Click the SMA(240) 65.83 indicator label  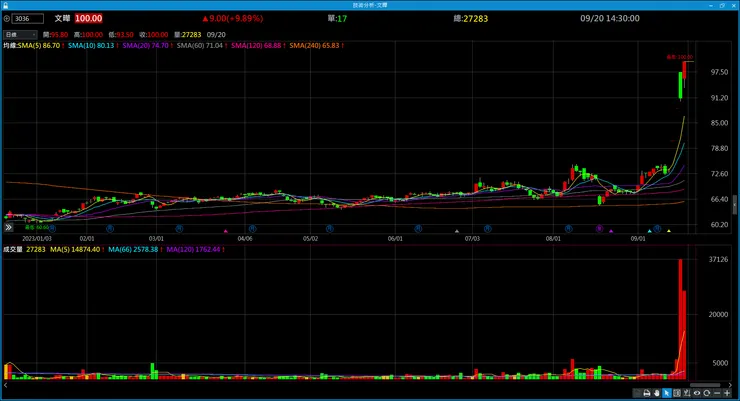click(x=314, y=46)
